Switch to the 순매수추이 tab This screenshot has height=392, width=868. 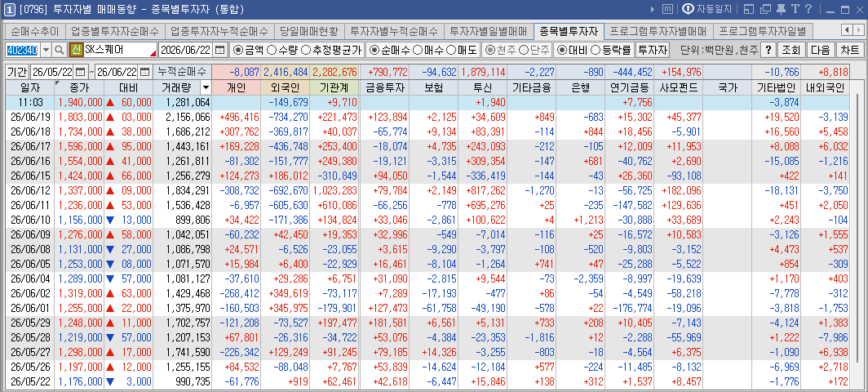[34, 30]
